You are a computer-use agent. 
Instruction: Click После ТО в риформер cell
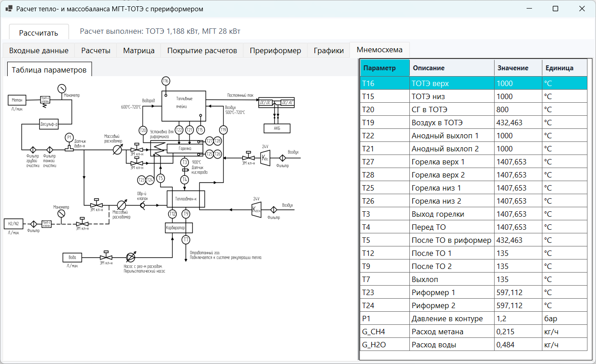[x=452, y=240]
